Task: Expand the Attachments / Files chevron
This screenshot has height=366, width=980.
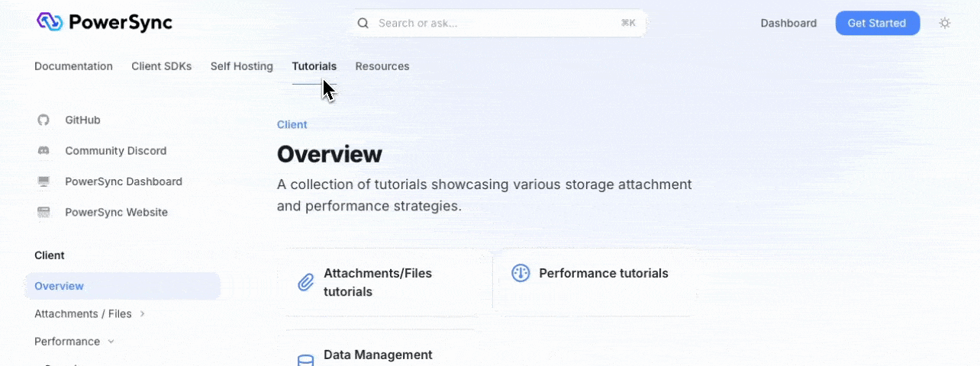Action: point(142,313)
